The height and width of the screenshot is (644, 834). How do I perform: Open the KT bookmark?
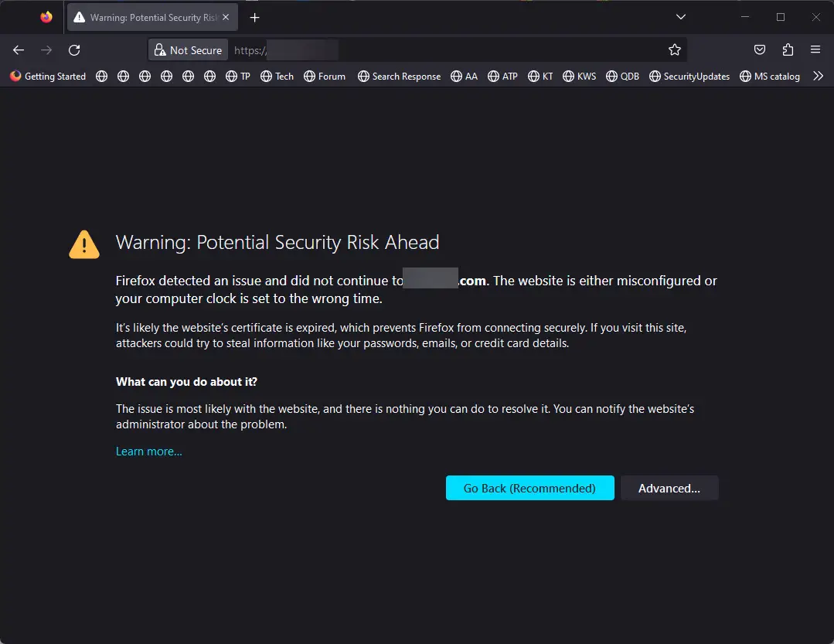(540, 76)
